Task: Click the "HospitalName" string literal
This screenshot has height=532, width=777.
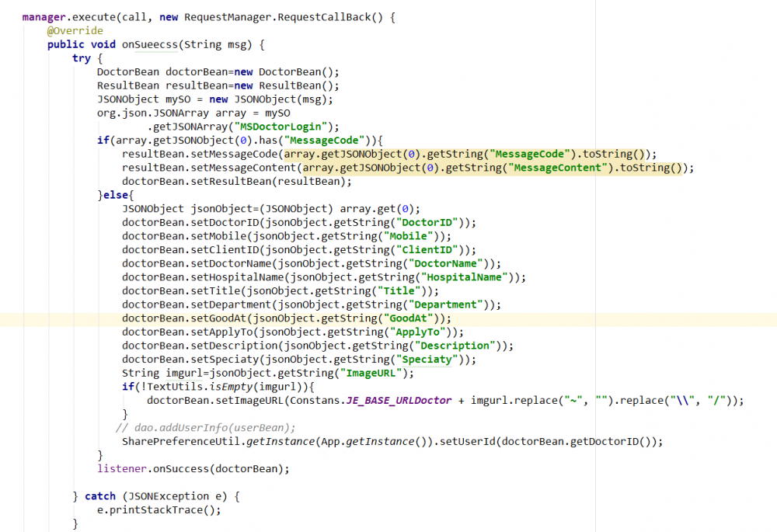Action: (464, 277)
